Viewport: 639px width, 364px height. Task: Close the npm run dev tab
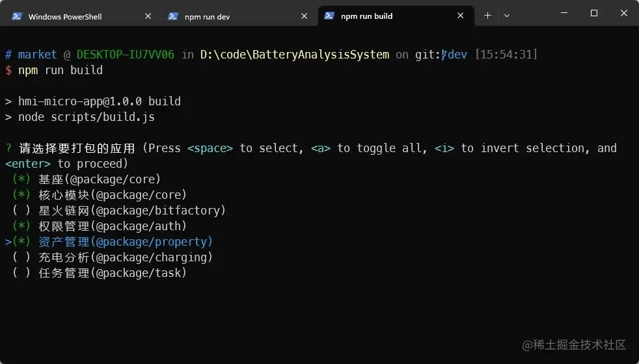click(x=304, y=16)
